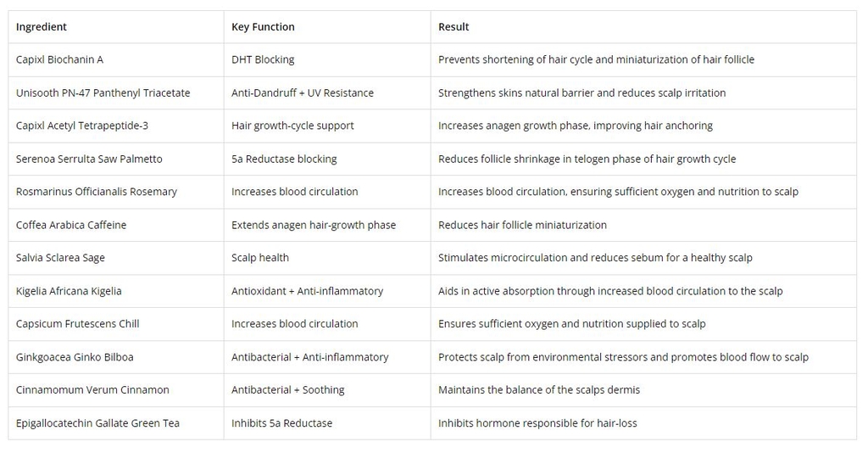The width and height of the screenshot is (868, 453).
Task: Click the Kigelia Africana Kigelia cell
Action: [x=69, y=291]
